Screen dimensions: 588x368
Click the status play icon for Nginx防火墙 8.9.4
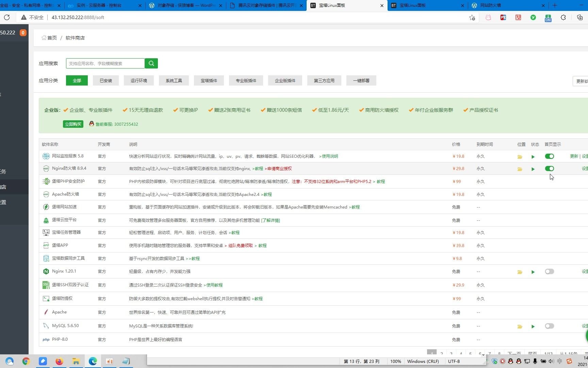click(533, 169)
